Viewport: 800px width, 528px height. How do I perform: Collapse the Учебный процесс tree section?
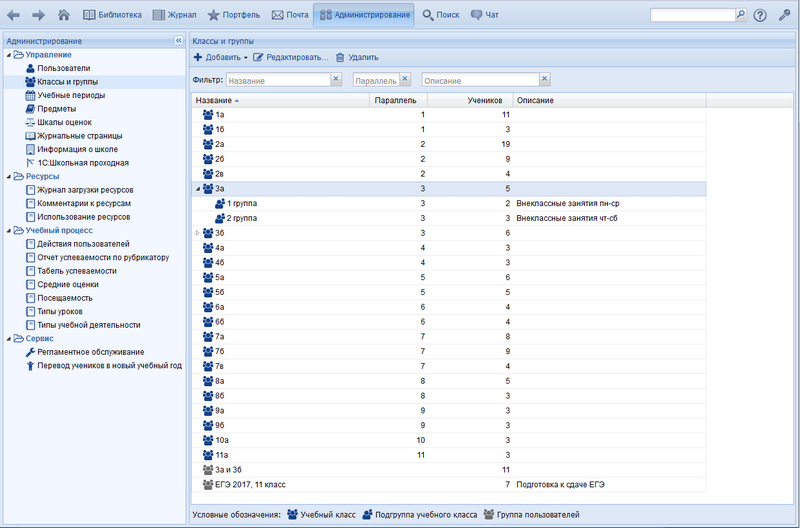(x=9, y=230)
